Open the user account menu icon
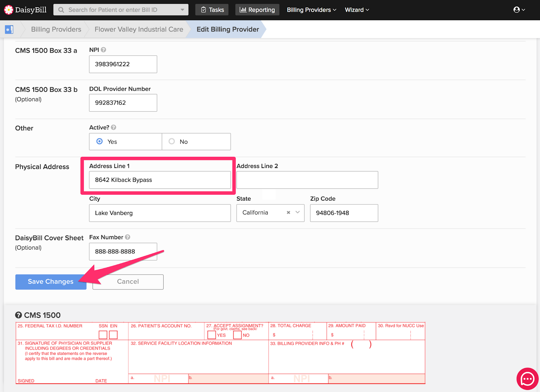 click(x=519, y=10)
